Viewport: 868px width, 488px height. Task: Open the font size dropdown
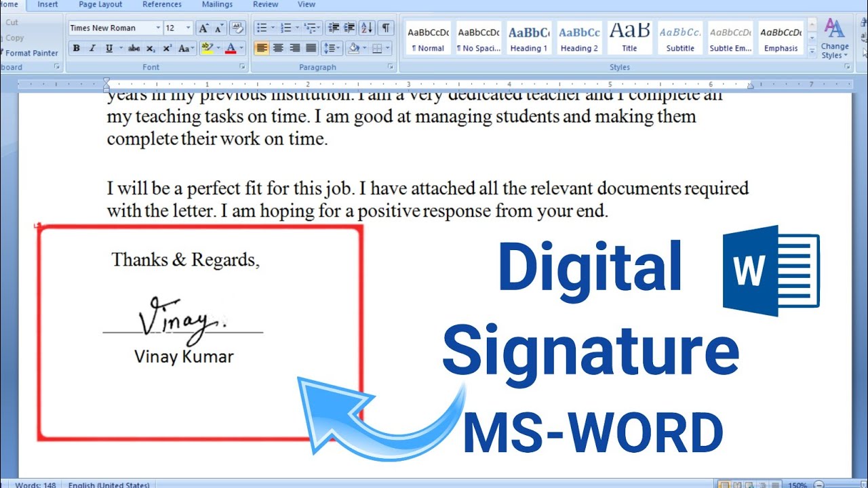coord(189,28)
